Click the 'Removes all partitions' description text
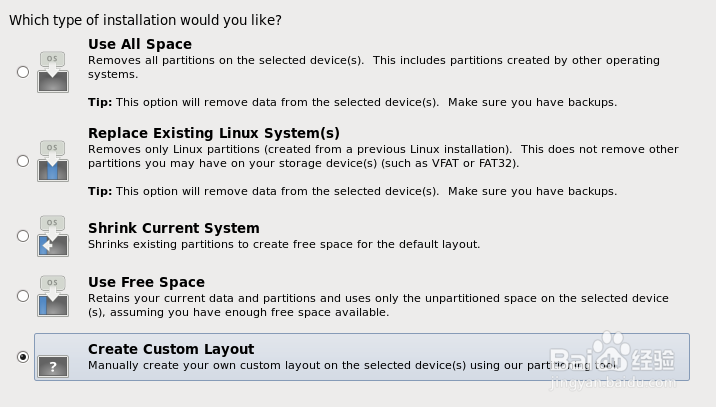716x407 pixels. pos(374,67)
